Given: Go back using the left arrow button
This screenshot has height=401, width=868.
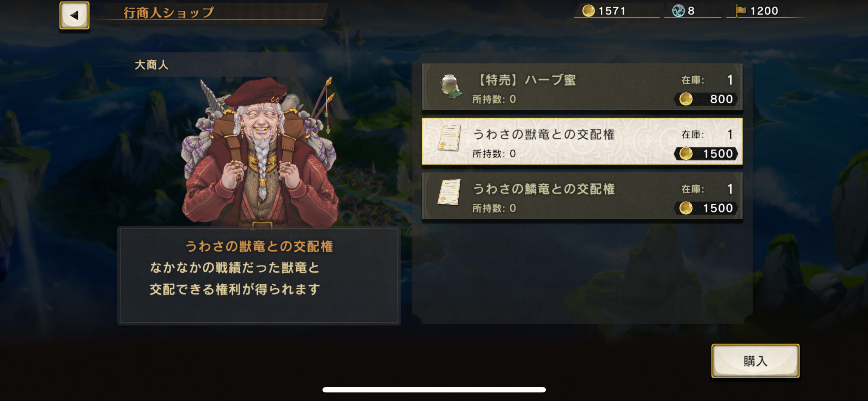Looking at the screenshot, I should click(74, 15).
